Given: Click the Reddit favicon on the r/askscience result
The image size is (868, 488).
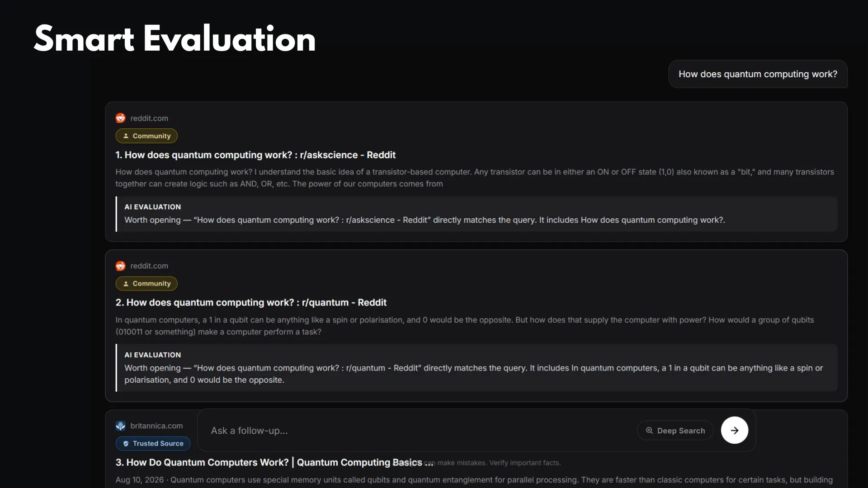Looking at the screenshot, I should pyautogui.click(x=120, y=118).
